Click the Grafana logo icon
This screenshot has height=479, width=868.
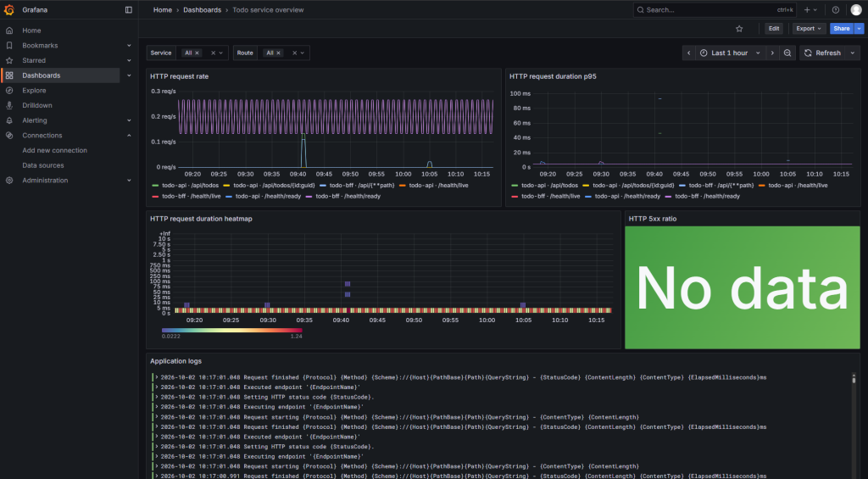pyautogui.click(x=9, y=10)
